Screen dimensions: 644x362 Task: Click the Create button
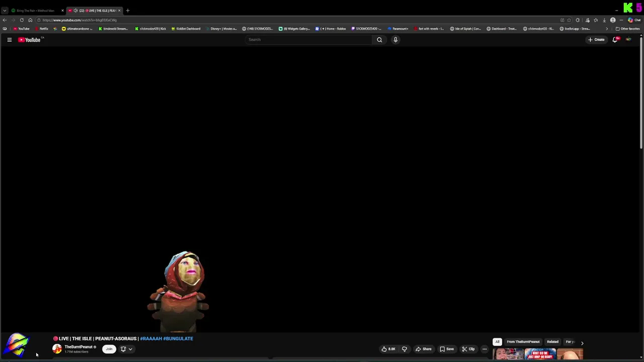click(x=596, y=40)
